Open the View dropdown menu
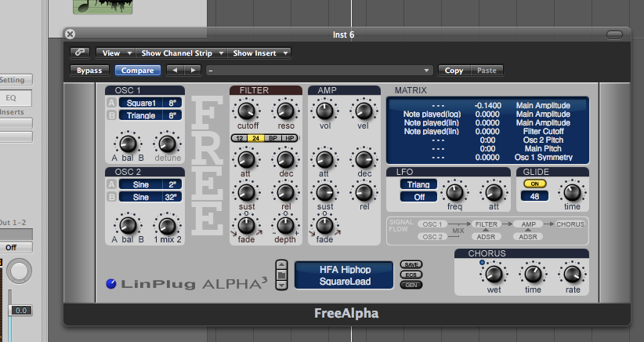This screenshot has width=644, height=342. point(115,53)
